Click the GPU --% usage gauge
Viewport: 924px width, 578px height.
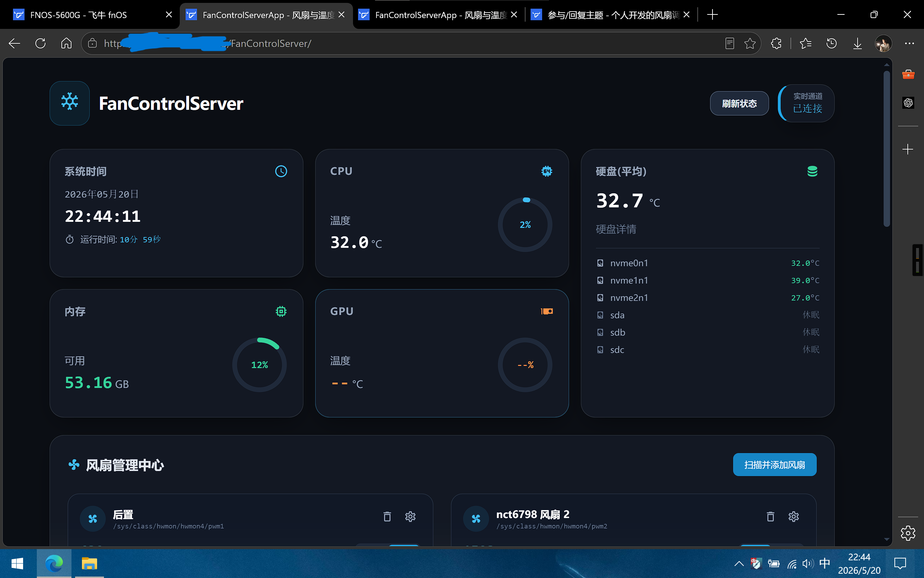(x=525, y=365)
